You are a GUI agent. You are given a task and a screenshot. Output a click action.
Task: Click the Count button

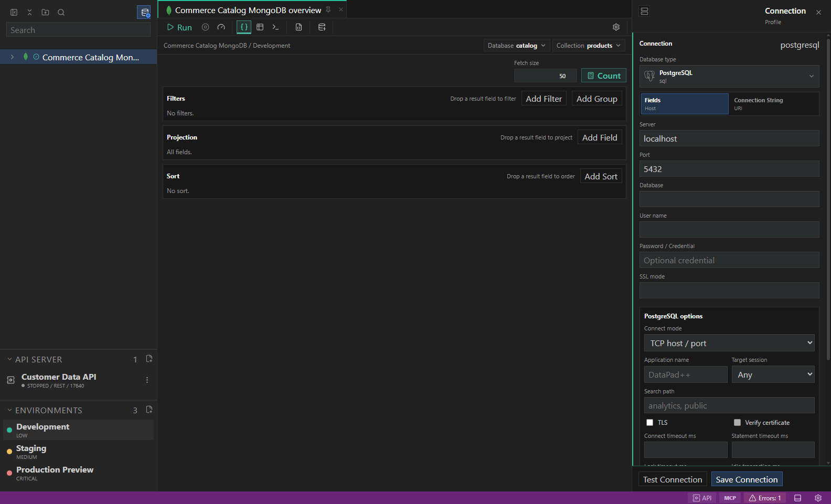pos(604,76)
